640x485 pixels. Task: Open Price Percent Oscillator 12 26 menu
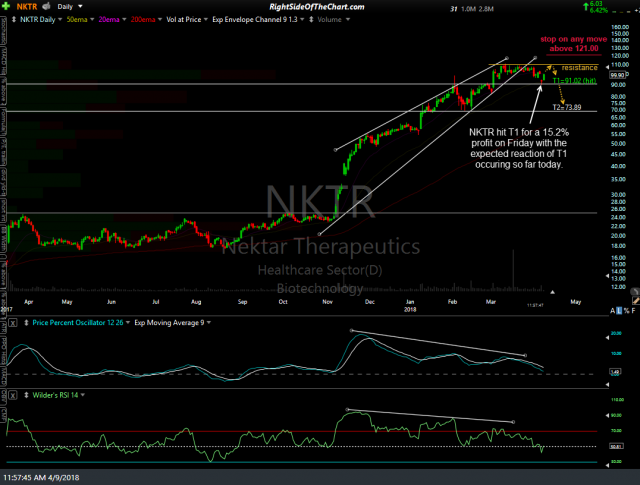[x=81, y=323]
